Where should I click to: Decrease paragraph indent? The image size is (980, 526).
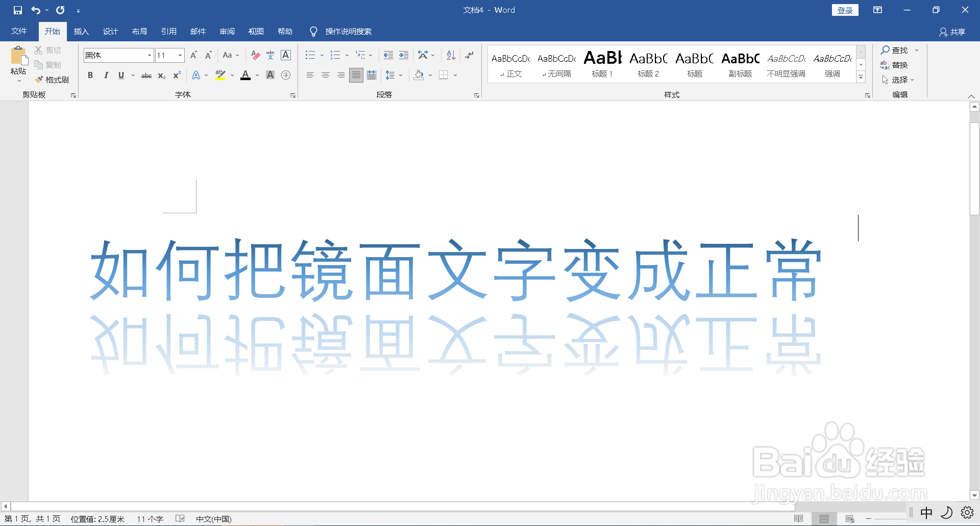pyautogui.click(x=388, y=55)
